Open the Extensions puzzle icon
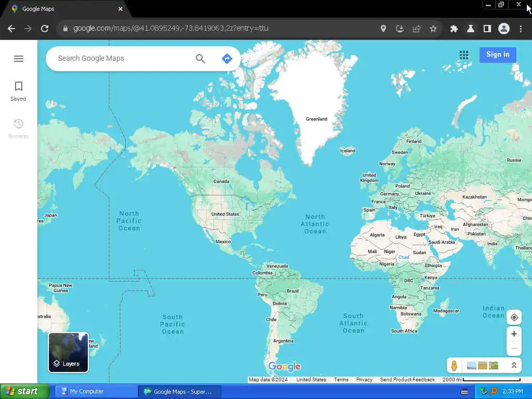This screenshot has height=399, width=532. pyautogui.click(x=454, y=29)
